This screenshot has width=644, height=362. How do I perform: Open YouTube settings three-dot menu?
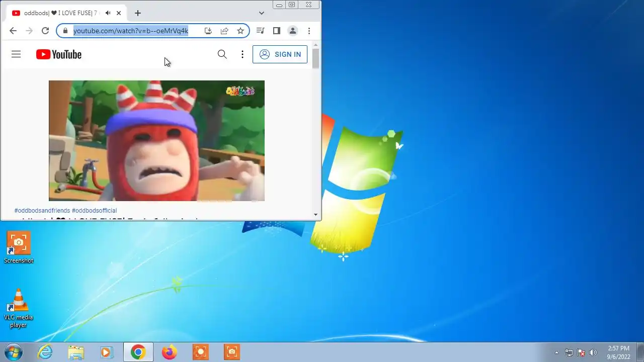[x=243, y=54]
